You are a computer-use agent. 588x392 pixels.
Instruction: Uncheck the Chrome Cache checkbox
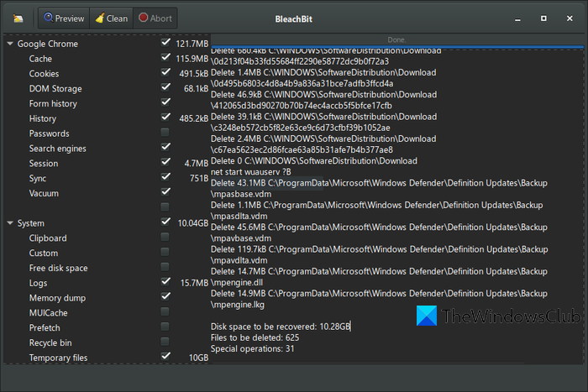pyautogui.click(x=165, y=59)
